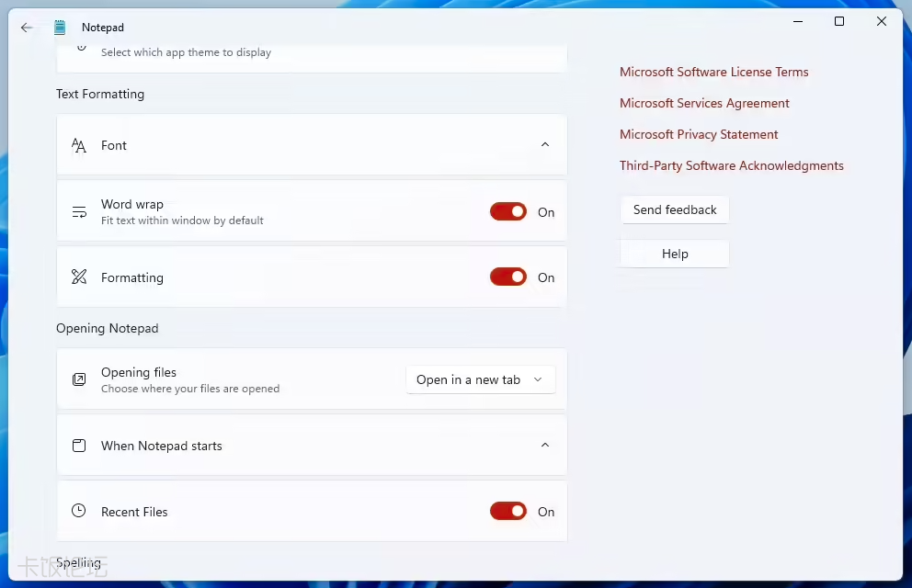Open Microsoft Services Agreement link

[704, 104]
